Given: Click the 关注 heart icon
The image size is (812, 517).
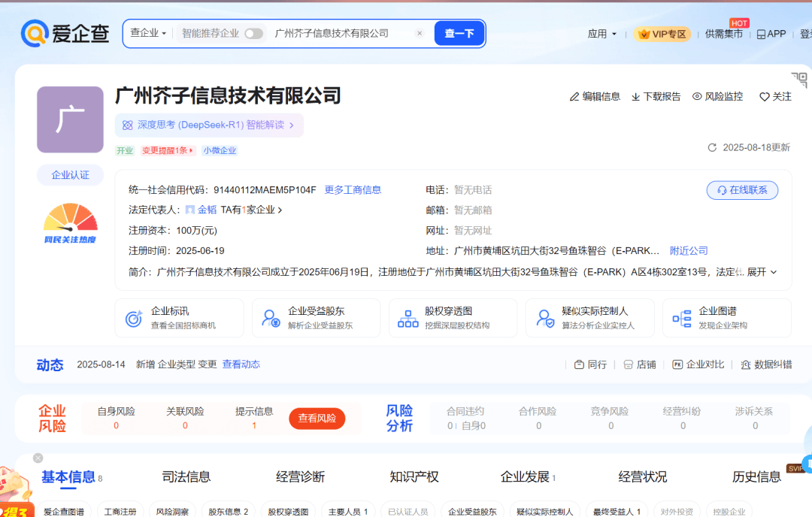Looking at the screenshot, I should pos(764,97).
